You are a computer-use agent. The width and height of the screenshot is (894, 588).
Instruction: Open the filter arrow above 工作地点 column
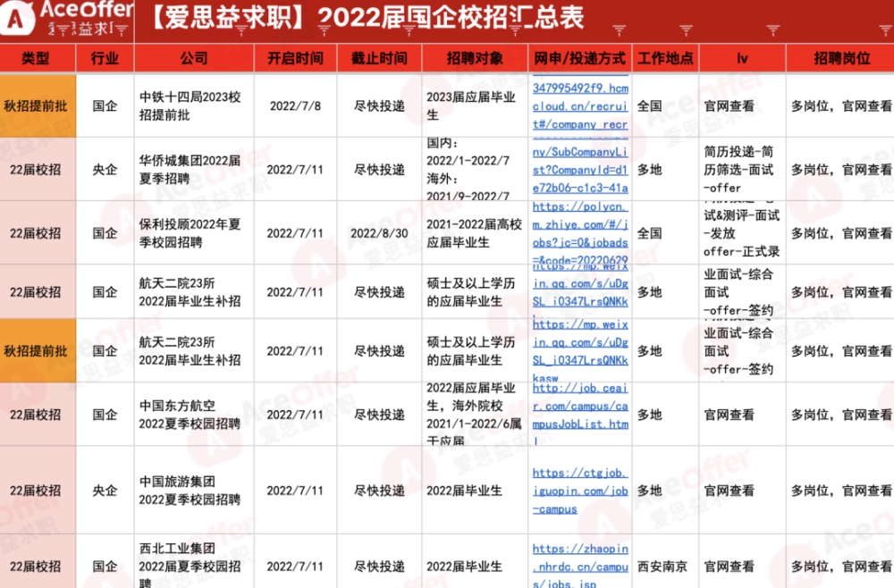[687, 30]
